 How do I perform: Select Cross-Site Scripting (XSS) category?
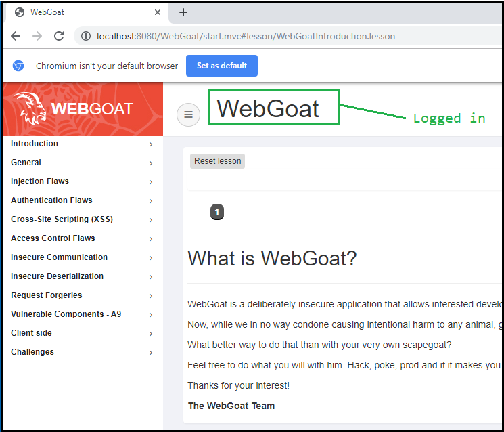(62, 219)
